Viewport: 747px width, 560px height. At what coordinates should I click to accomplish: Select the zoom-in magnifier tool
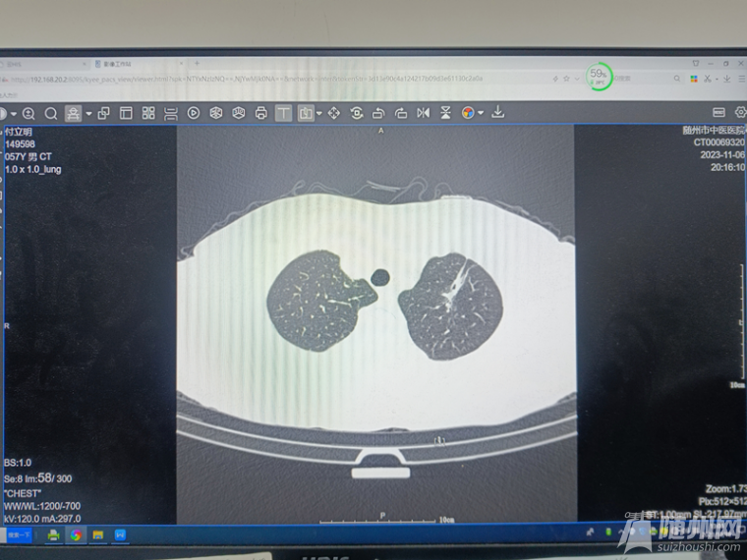[x=29, y=113]
